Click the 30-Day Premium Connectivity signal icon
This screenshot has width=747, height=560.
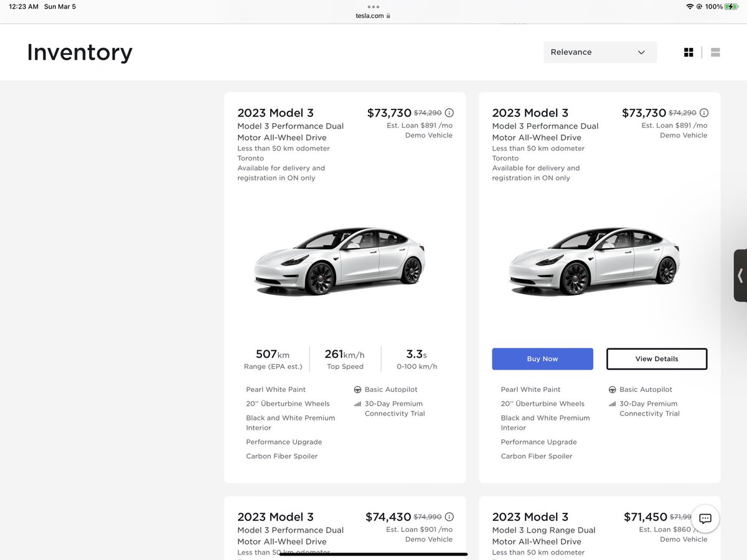pyautogui.click(x=358, y=404)
